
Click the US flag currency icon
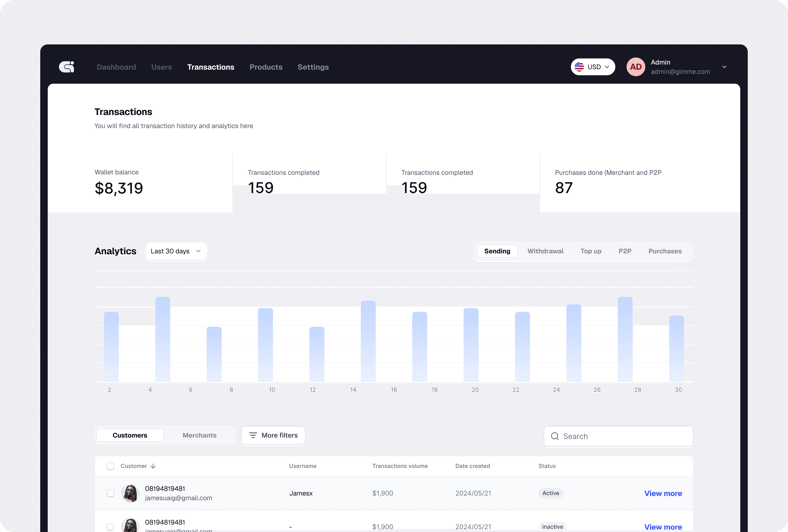click(579, 67)
